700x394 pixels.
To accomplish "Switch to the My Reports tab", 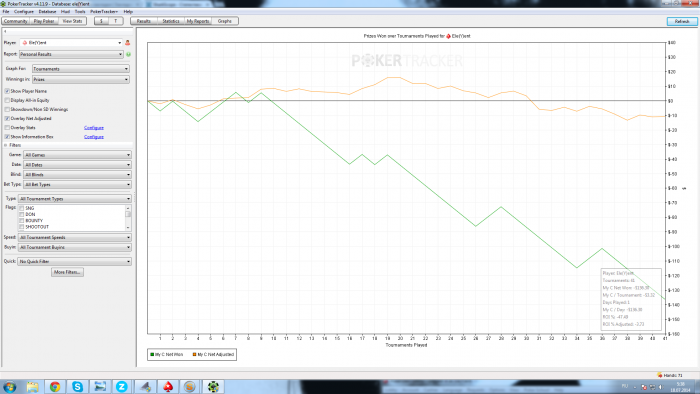I will [x=198, y=21].
